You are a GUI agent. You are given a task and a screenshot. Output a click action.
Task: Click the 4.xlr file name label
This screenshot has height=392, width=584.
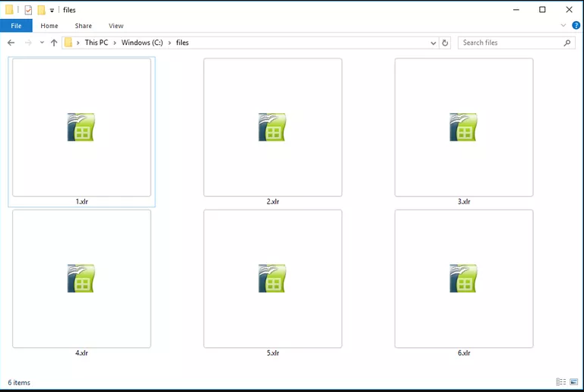tap(81, 352)
